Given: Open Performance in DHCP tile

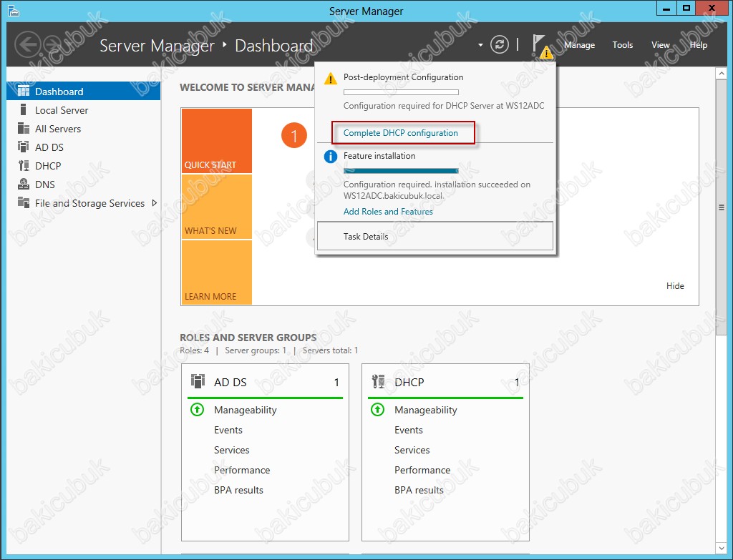Looking at the screenshot, I should tap(422, 470).
